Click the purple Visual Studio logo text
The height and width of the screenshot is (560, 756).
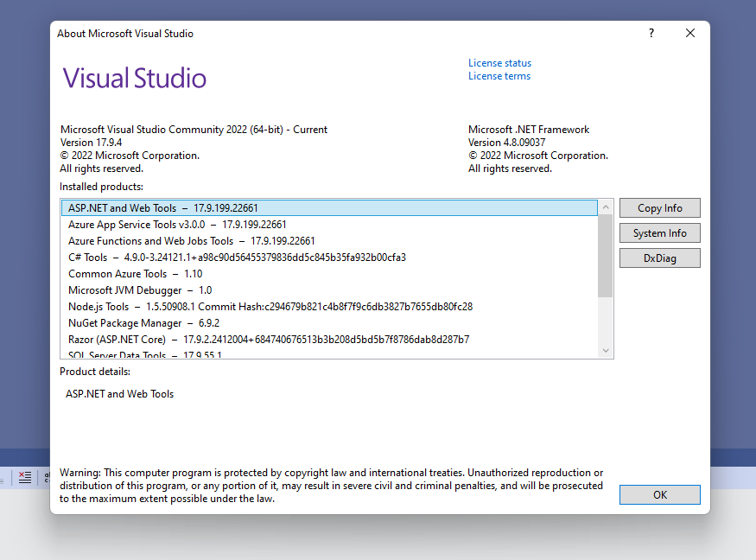(135, 78)
